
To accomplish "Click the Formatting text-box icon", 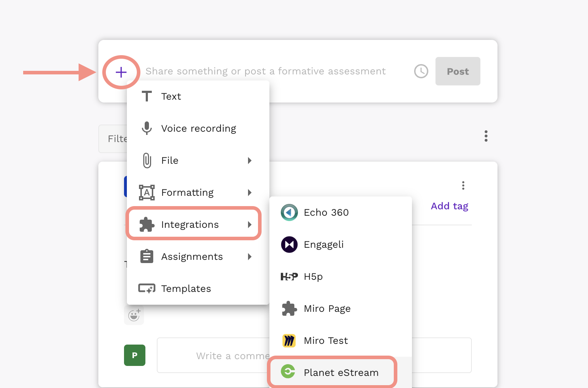I will pyautogui.click(x=147, y=193).
